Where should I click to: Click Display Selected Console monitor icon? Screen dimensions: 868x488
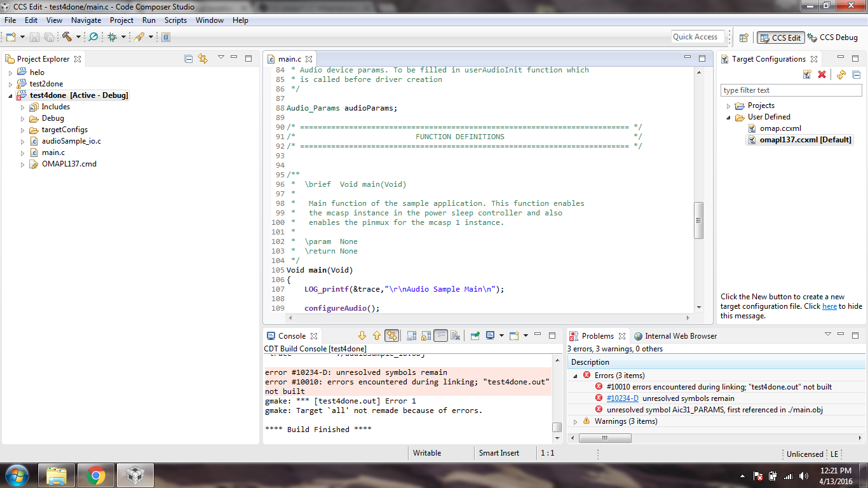[x=490, y=335]
